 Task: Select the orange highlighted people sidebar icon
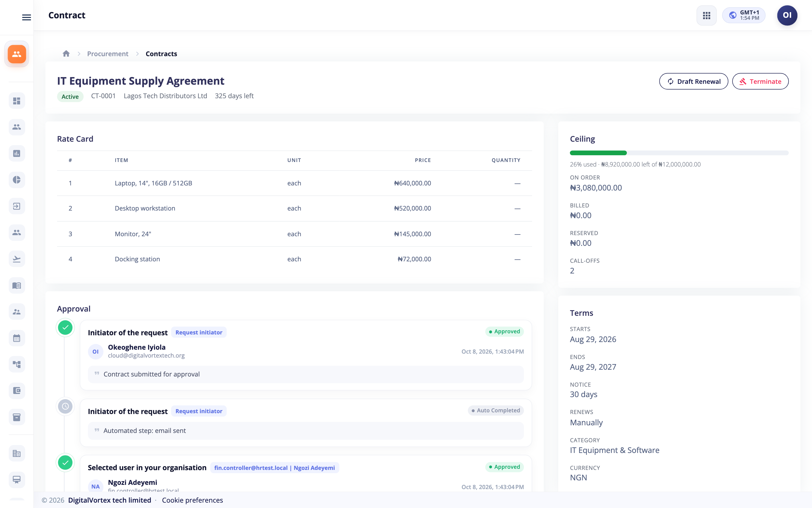[17, 54]
